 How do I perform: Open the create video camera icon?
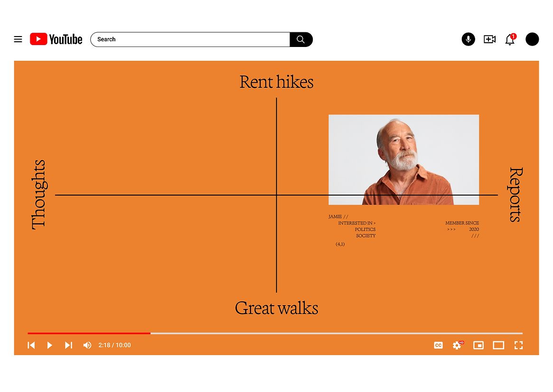coord(489,39)
